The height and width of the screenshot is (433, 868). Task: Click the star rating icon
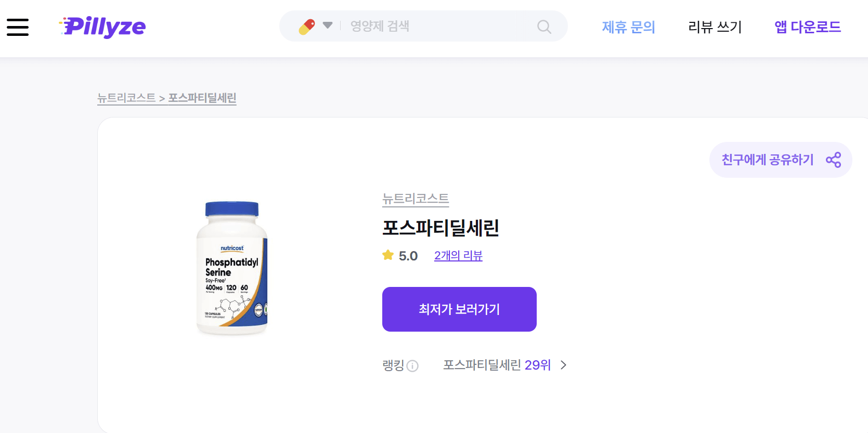[387, 255]
